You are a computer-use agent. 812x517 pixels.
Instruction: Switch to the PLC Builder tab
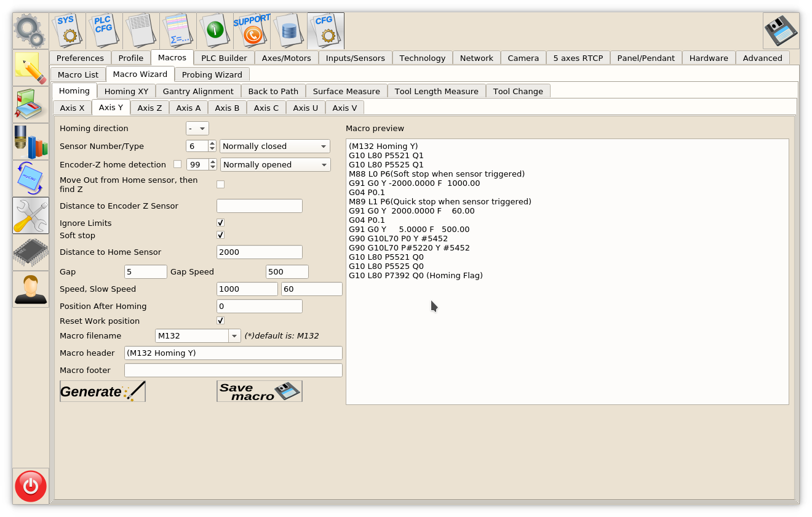(224, 58)
